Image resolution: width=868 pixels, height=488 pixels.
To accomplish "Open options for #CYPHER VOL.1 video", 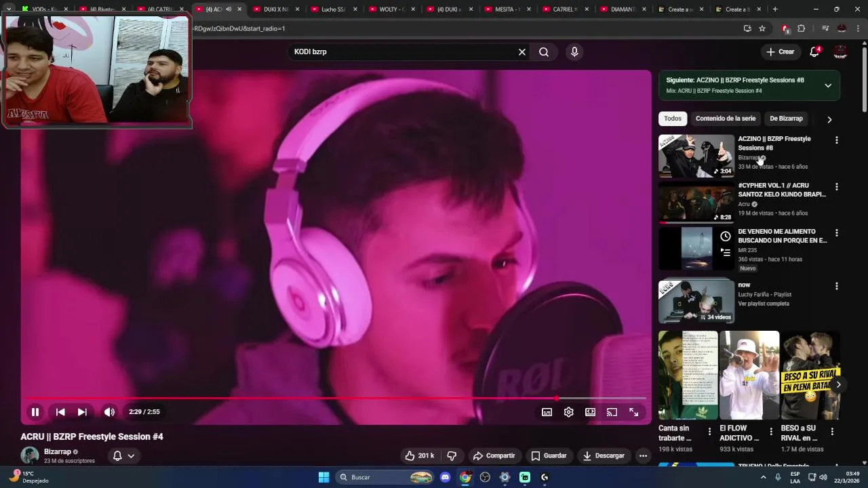I will [x=836, y=186].
